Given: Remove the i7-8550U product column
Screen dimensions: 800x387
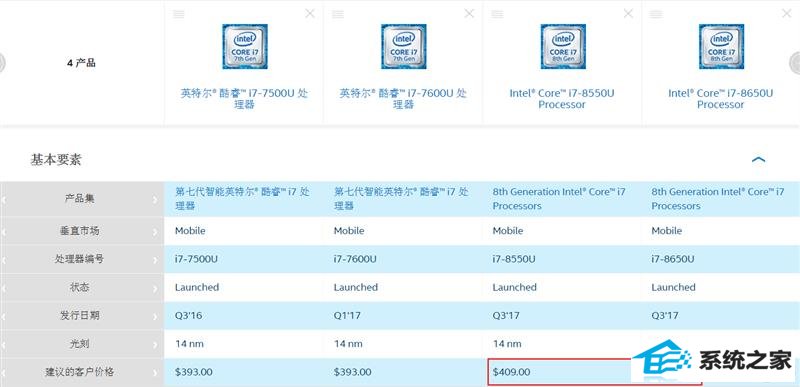Looking at the screenshot, I should click(x=628, y=14).
